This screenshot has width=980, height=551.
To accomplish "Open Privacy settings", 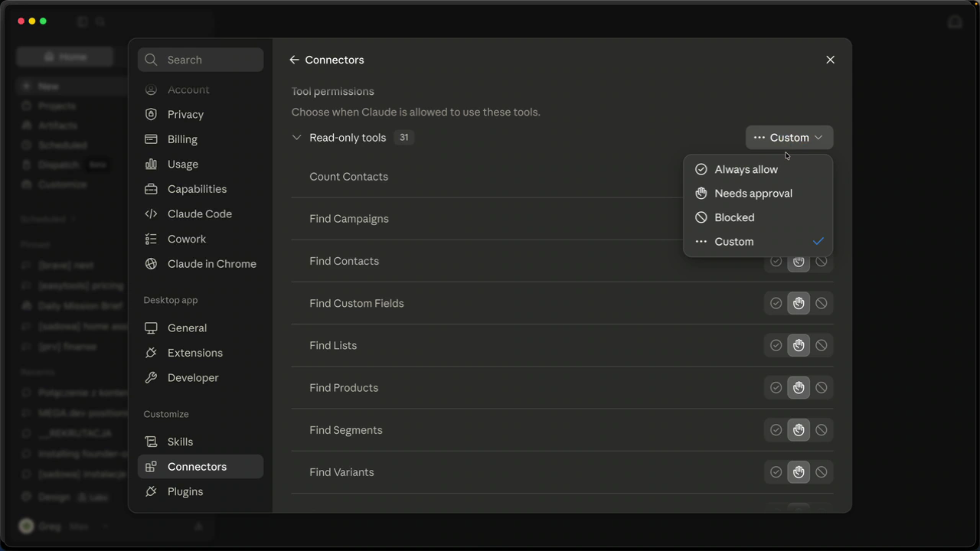I will 201,115.
